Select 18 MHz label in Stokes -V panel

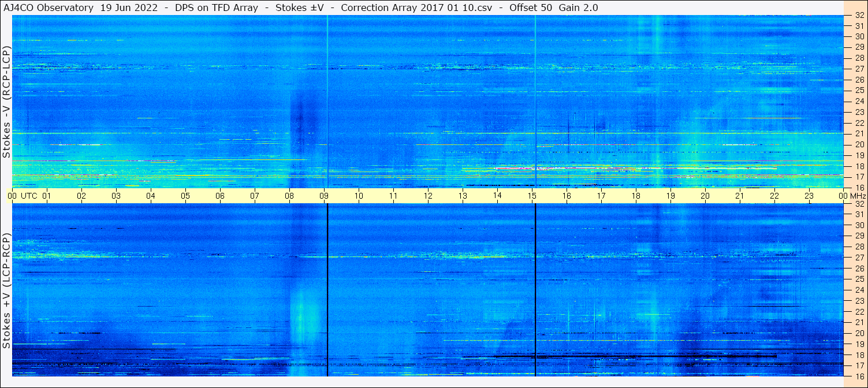point(859,166)
